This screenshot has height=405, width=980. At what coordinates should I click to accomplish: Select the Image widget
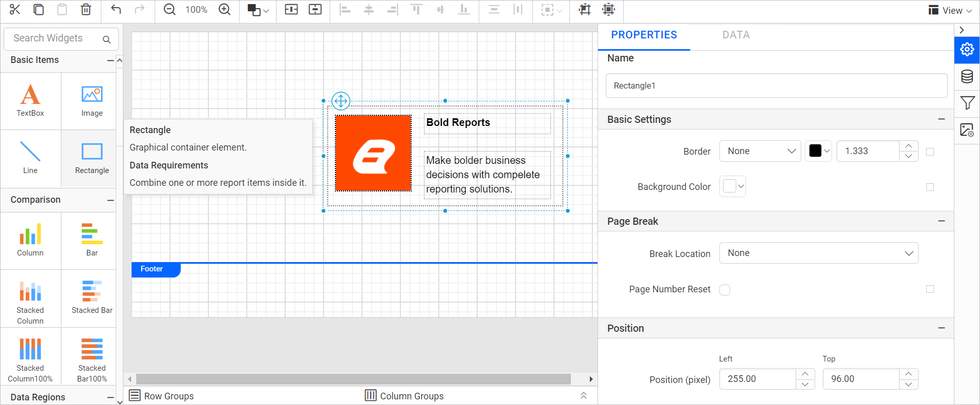[x=92, y=101]
